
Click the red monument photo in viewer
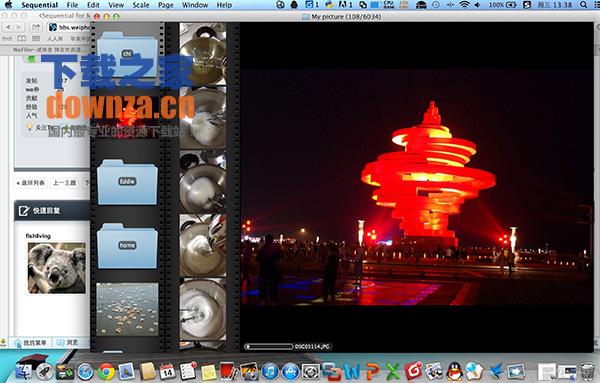pyautogui.click(x=417, y=187)
